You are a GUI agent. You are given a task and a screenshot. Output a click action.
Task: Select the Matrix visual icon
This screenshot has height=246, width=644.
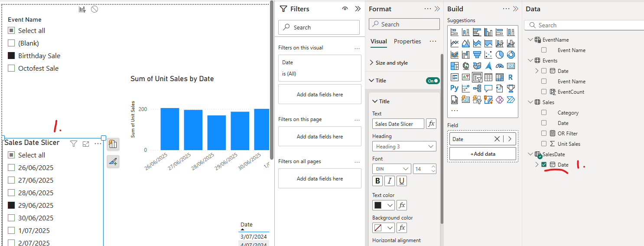coord(500,77)
